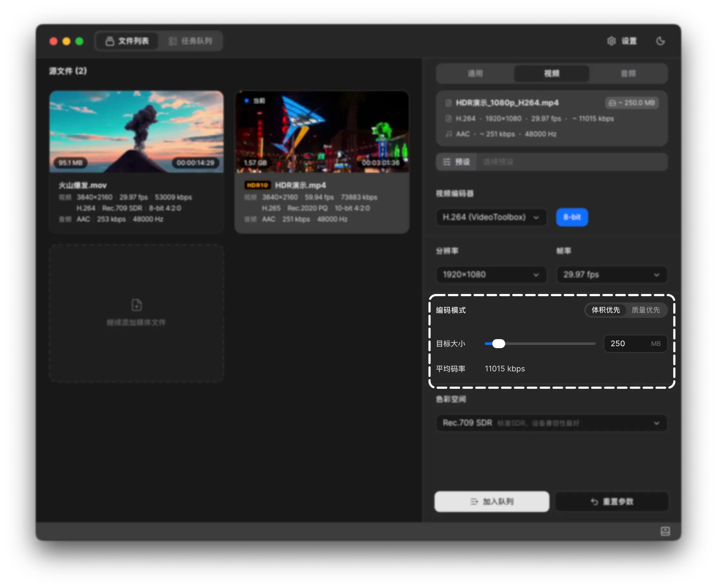Screen dimensions: 717x588
Task: Click the queue icon on 加入队列 button
Action: tap(474, 501)
